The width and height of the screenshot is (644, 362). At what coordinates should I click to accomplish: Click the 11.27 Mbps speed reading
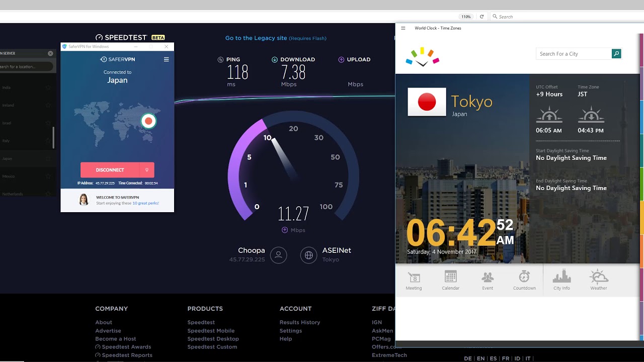(x=293, y=214)
